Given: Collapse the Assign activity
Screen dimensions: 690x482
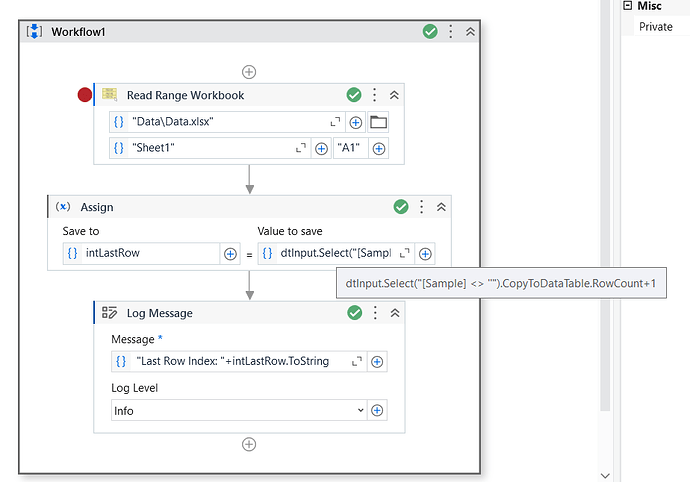Looking at the screenshot, I should coord(441,207).
